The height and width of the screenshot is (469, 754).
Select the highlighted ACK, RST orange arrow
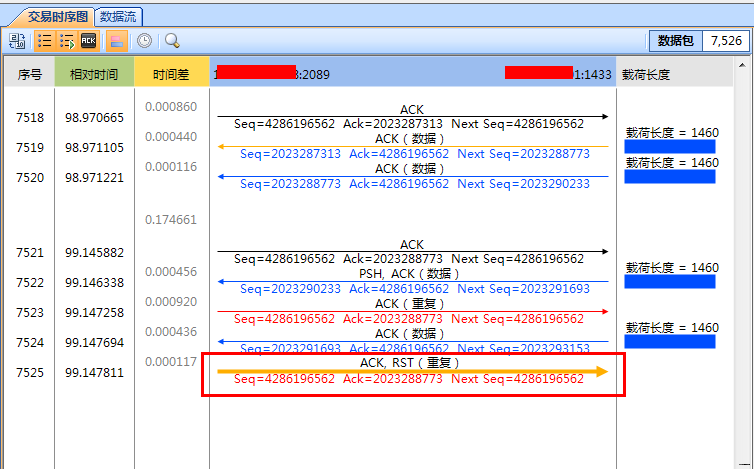(412, 372)
